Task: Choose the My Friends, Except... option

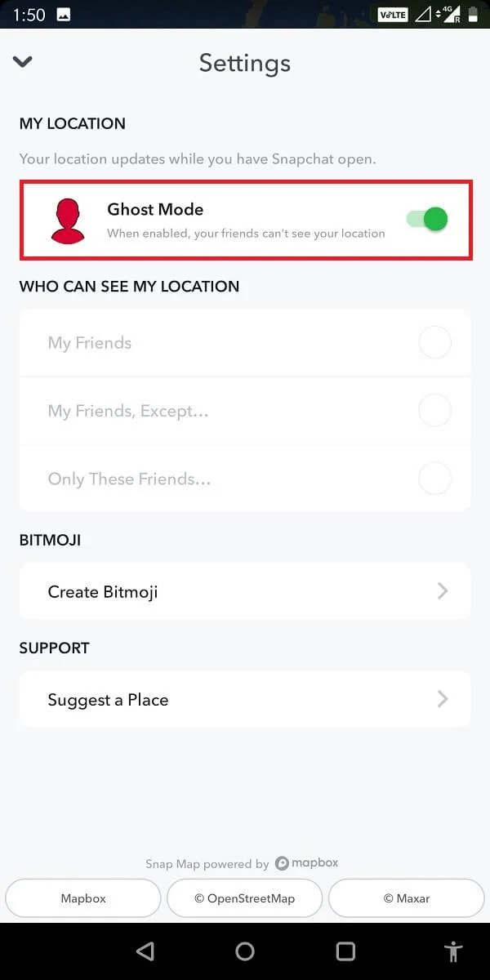Action: click(x=434, y=410)
